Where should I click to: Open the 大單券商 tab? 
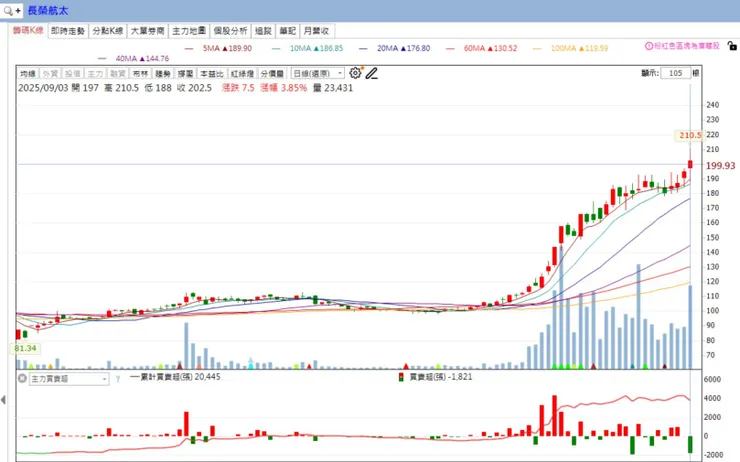148,31
